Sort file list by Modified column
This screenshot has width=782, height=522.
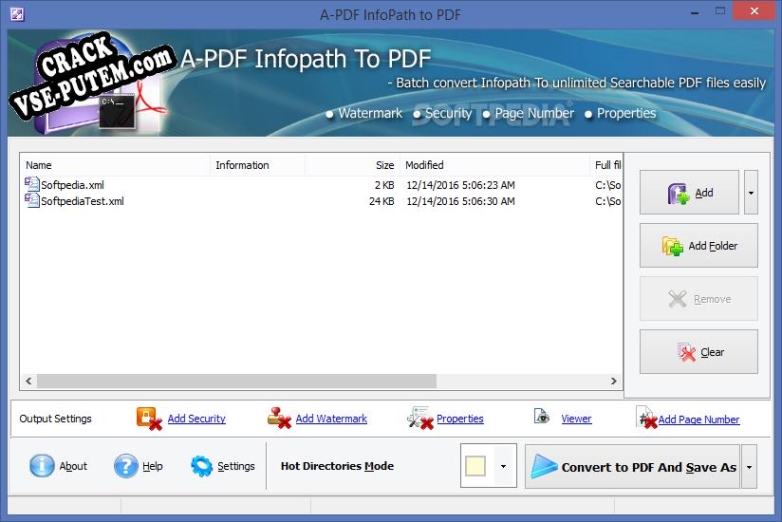[494, 165]
